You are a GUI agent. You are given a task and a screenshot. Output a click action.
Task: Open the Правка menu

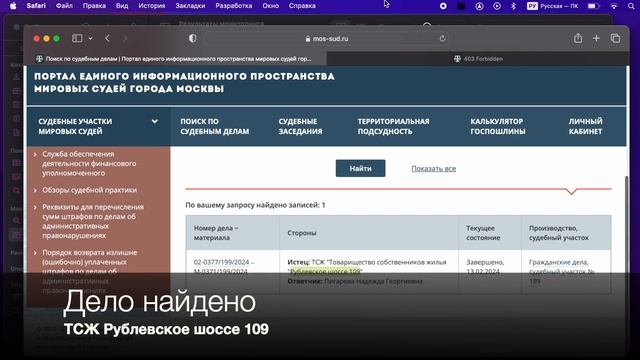(x=94, y=6)
